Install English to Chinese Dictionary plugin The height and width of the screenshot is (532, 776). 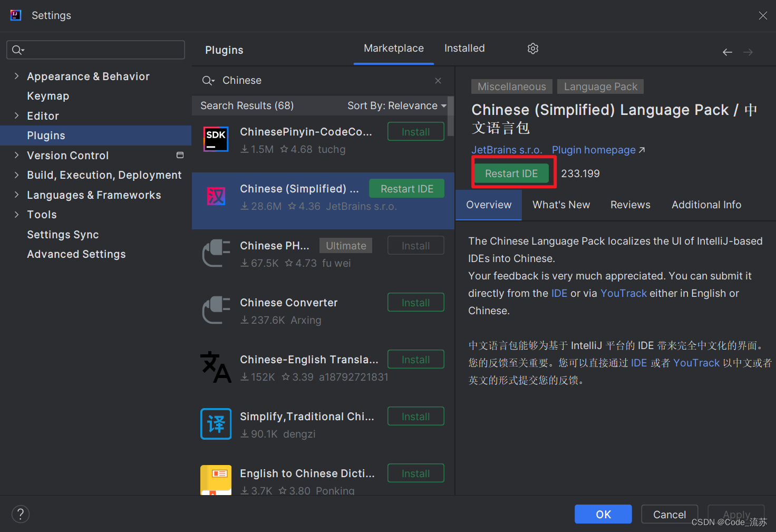click(x=416, y=473)
